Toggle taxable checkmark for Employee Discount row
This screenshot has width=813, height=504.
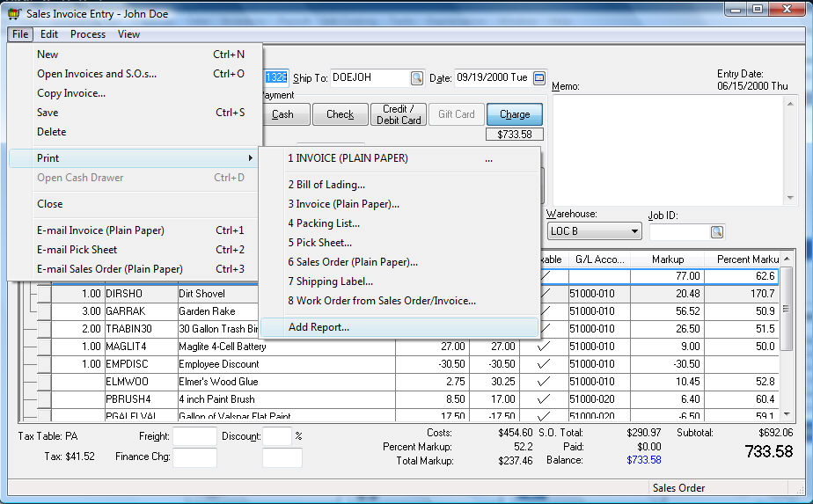click(544, 364)
